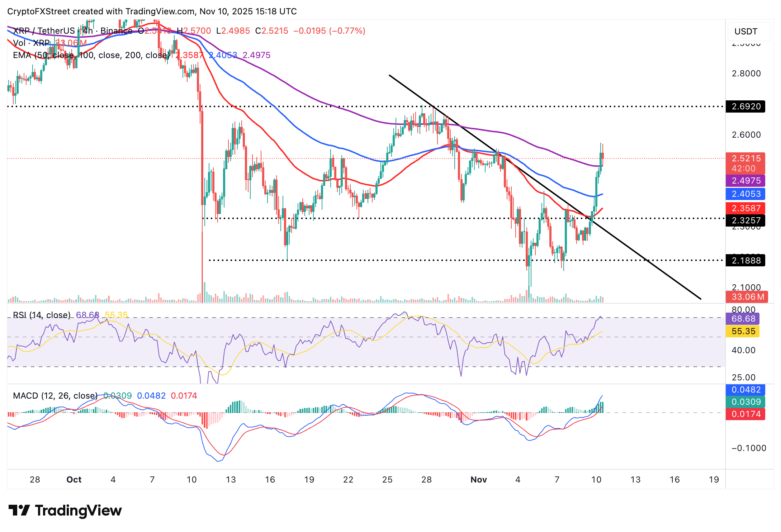This screenshot has height=532, width=781.
Task: Click the TradingView logo icon
Action: 19,510
